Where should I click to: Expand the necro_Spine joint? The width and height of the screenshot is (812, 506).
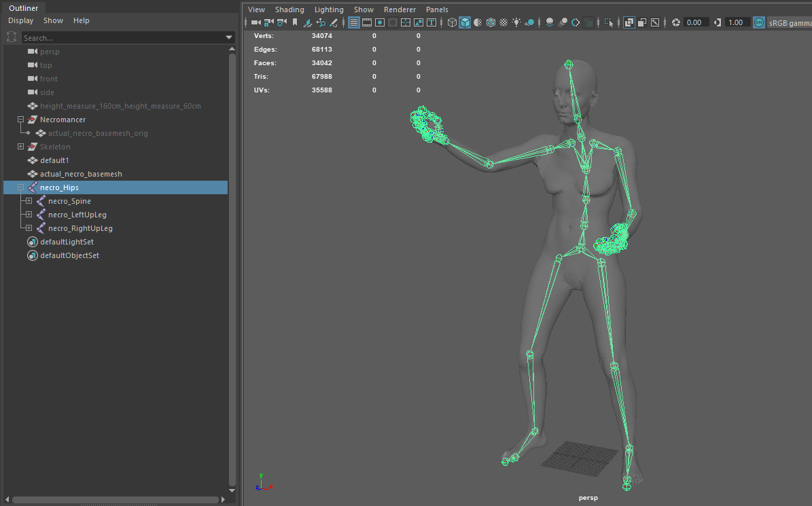(x=29, y=201)
